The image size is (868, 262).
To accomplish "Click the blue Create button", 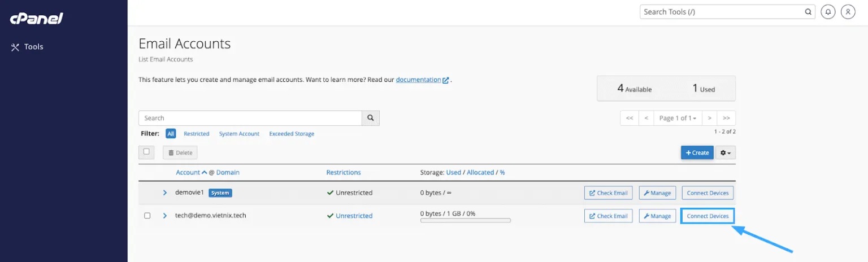I will pos(697,152).
